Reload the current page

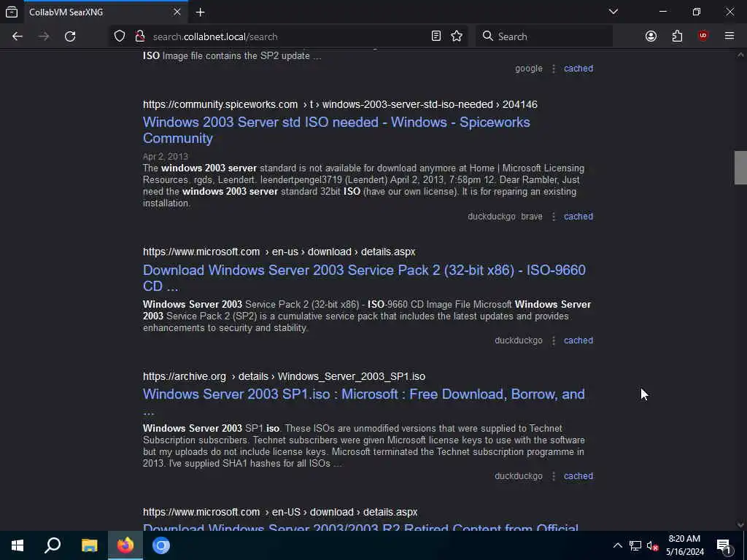tap(70, 36)
